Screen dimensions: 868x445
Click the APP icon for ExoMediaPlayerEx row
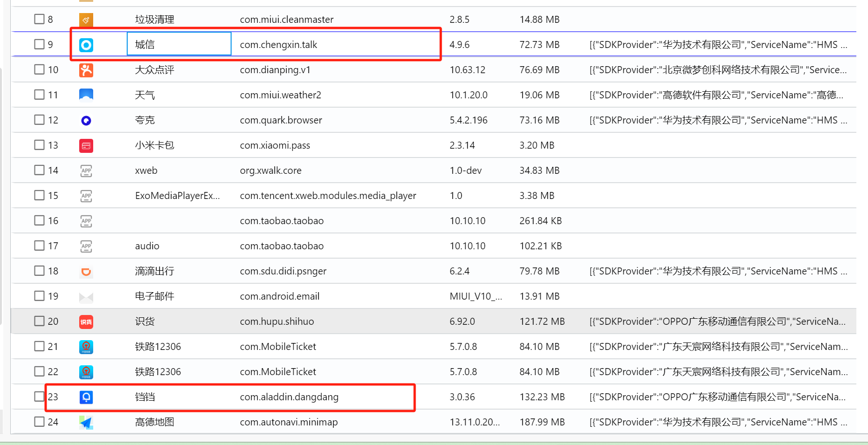tap(86, 196)
